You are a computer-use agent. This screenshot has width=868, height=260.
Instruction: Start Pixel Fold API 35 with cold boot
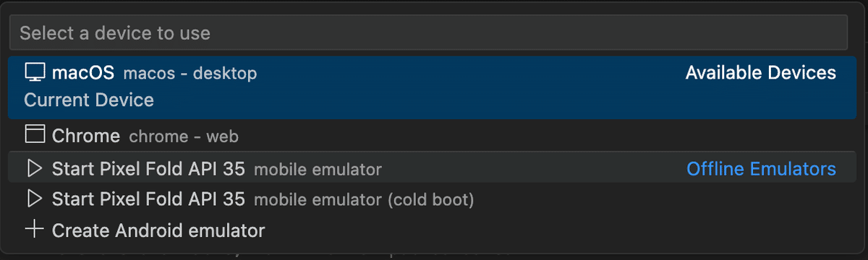click(x=433, y=198)
